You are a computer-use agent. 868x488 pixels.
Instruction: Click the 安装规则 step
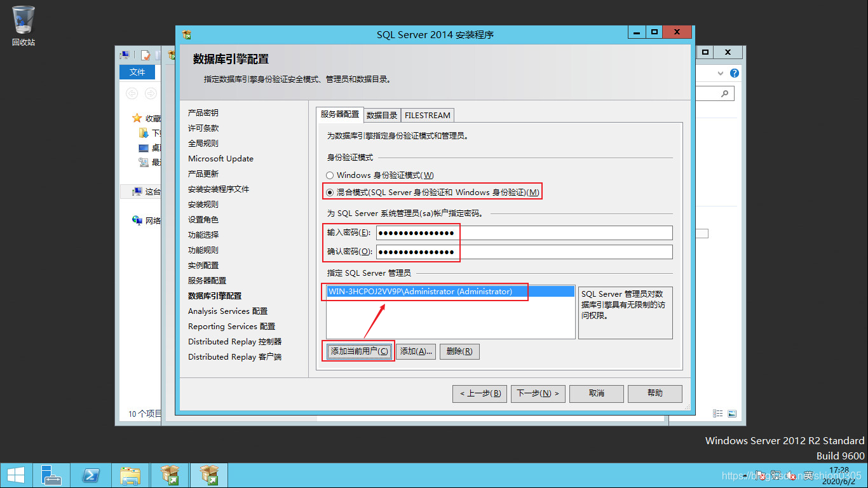click(203, 205)
